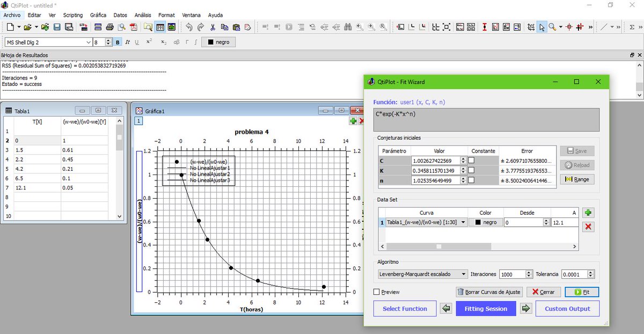Click the add function curve icon

coord(507,27)
